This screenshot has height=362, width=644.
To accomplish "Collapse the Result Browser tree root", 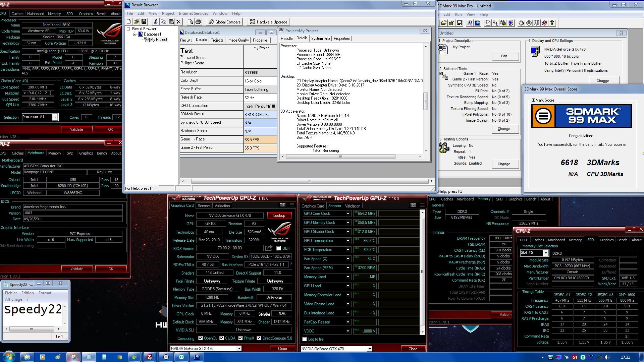I will click(128, 29).
